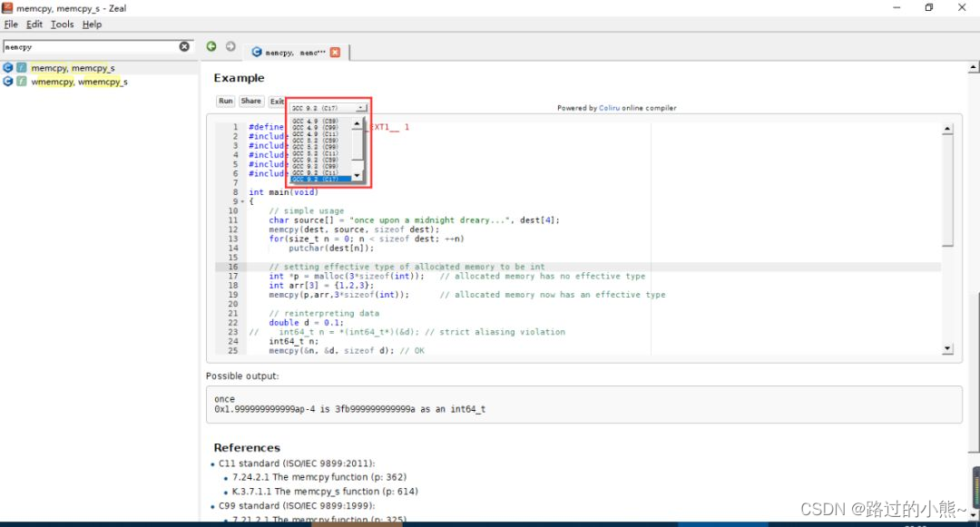Image resolution: width=980 pixels, height=527 pixels.
Task: Open the GCC 9.2 (C17) compiler dropdown
Action: pyautogui.click(x=328, y=107)
